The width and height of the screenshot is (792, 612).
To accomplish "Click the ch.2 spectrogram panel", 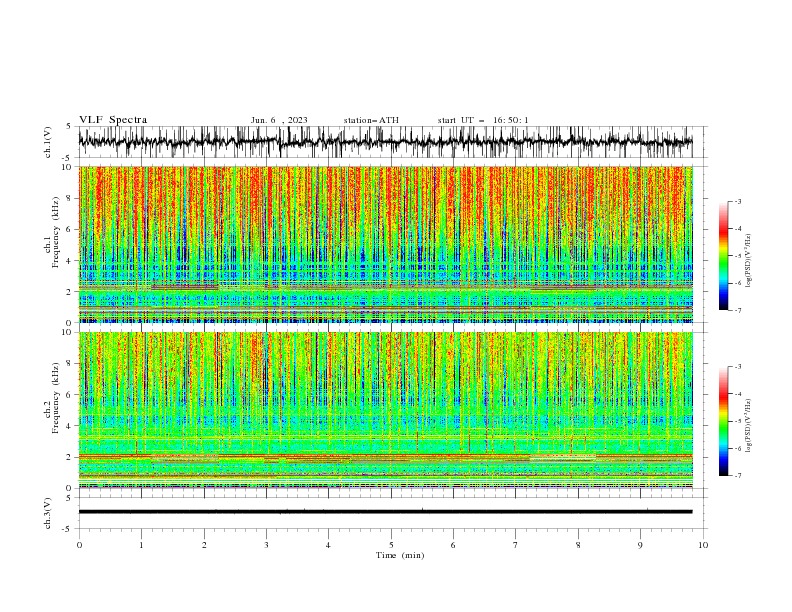I will point(385,410).
